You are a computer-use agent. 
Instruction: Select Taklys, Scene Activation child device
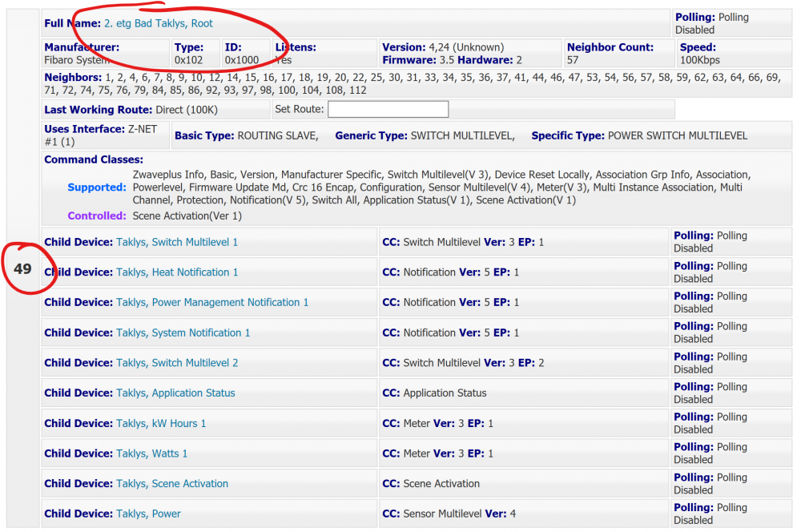(171, 484)
